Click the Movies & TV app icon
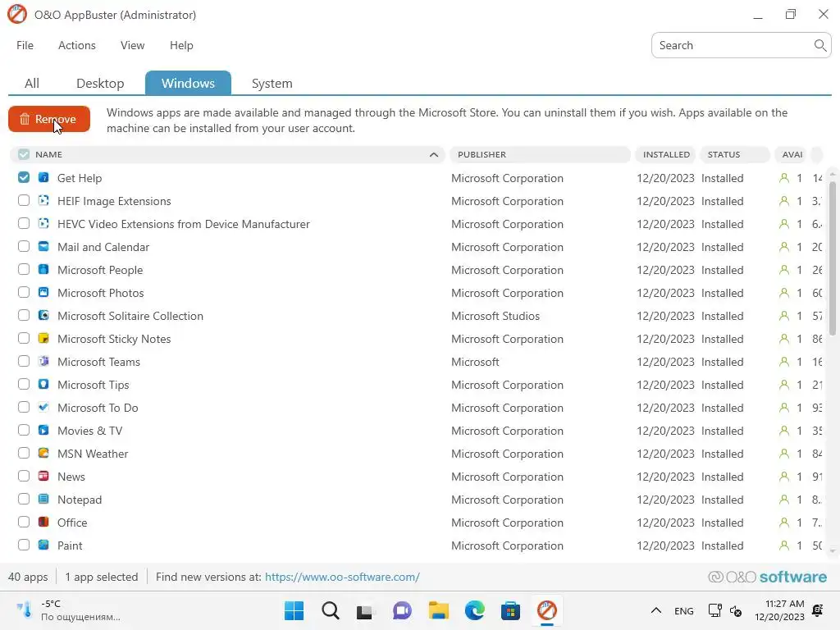This screenshot has width=840, height=630. (43, 431)
